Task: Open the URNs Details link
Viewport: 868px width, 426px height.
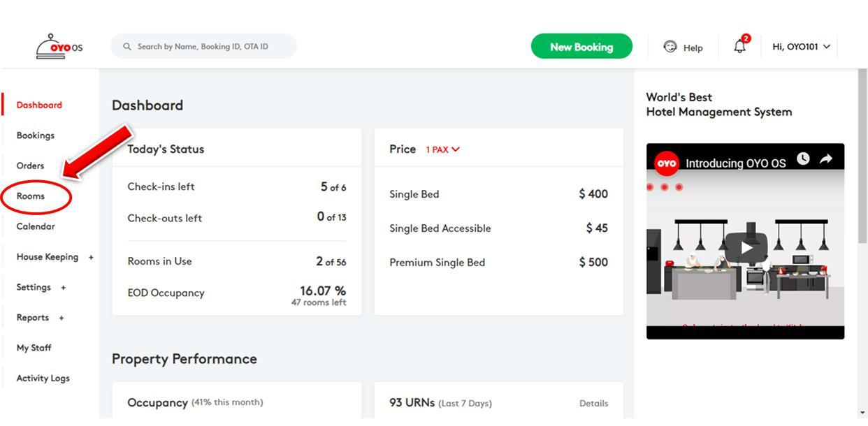Action: point(593,403)
